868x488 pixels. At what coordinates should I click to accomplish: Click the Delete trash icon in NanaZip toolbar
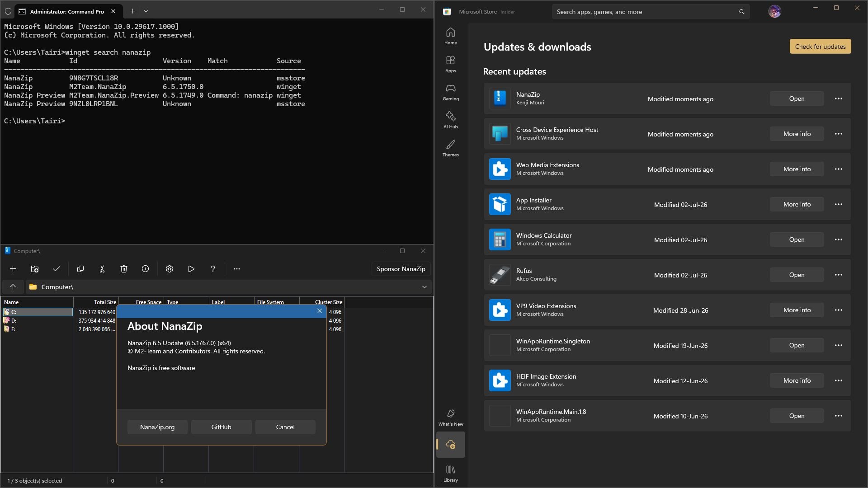[124, 269]
